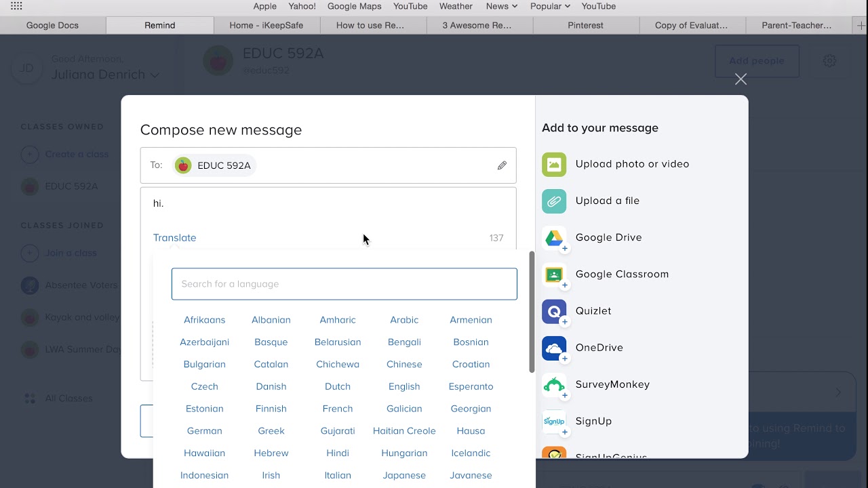The height and width of the screenshot is (488, 868).
Task: Open the Quizlet integration icon
Action: click(554, 311)
